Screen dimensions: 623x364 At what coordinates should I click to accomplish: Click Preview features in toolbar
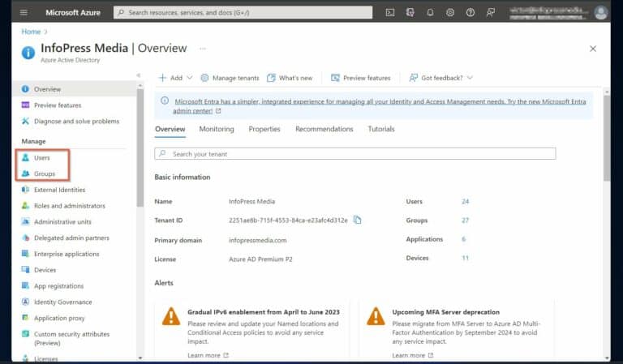click(x=361, y=78)
